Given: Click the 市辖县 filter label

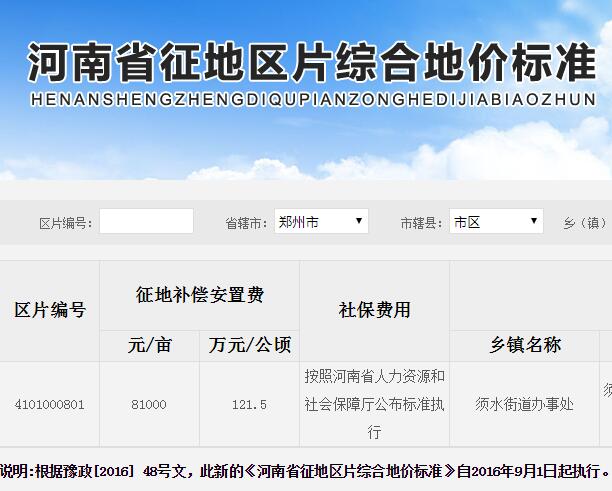Looking at the screenshot, I should click(x=421, y=223).
